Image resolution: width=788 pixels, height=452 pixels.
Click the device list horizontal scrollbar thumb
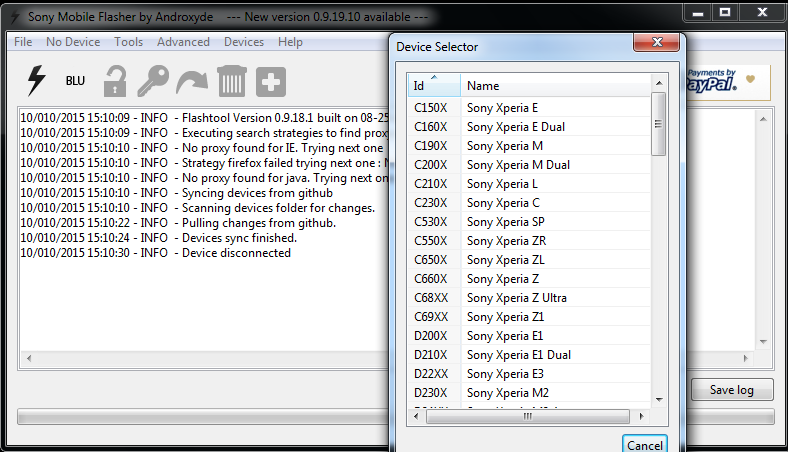click(x=528, y=416)
